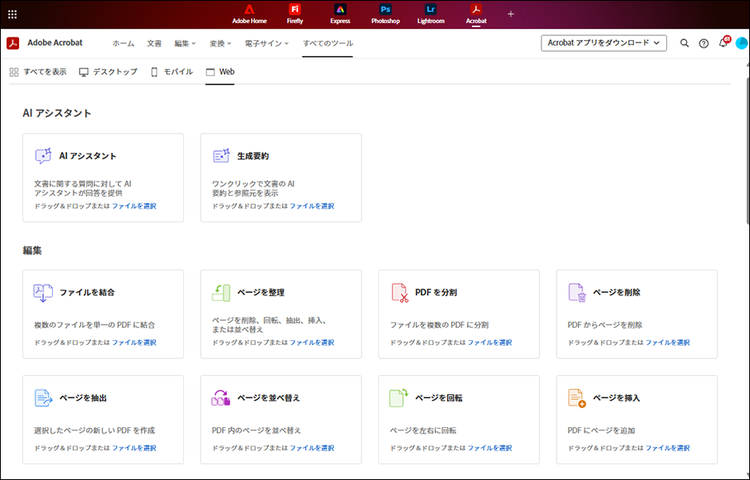Open the Firefly app icon
Viewport: 750px width, 480px height.
(295, 14)
